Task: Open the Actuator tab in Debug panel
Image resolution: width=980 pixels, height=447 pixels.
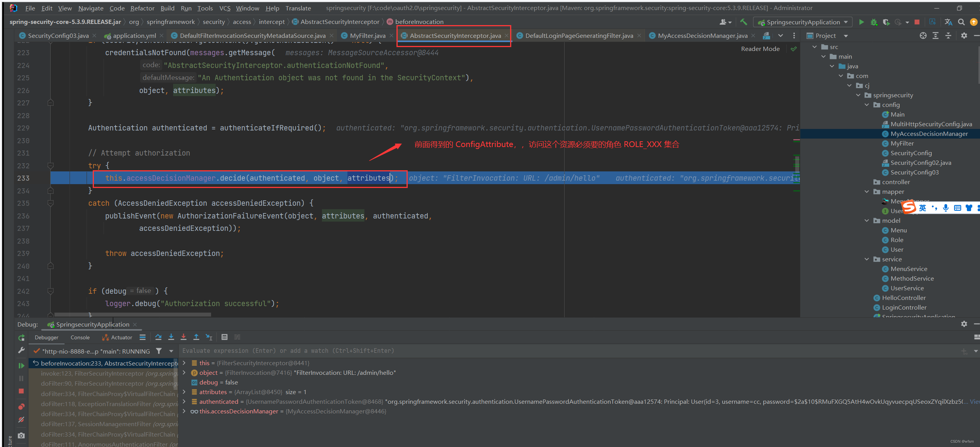Action: (x=121, y=337)
